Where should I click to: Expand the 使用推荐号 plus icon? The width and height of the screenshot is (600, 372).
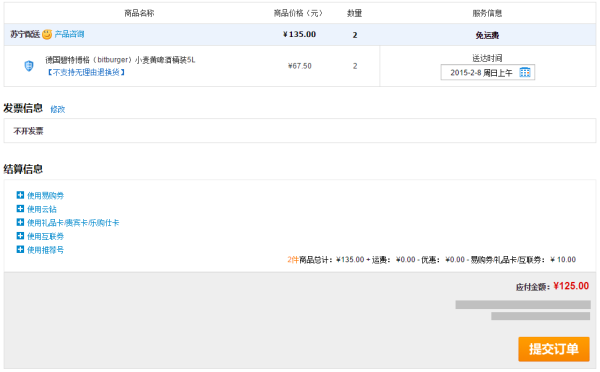pos(20,250)
